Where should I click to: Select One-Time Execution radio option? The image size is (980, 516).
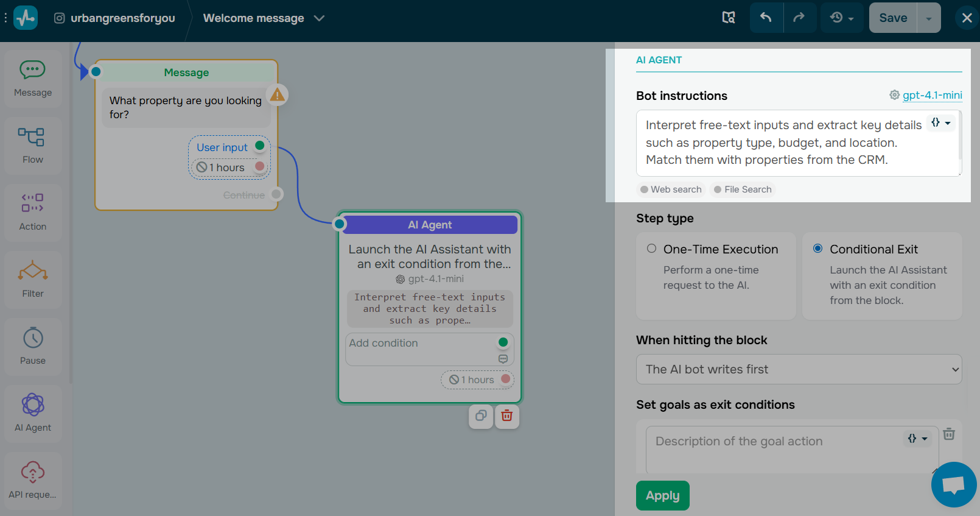(x=652, y=249)
